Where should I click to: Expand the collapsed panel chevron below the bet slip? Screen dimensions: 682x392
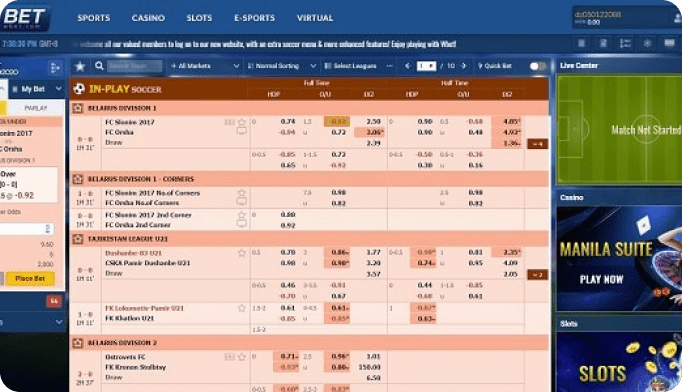click(x=59, y=322)
